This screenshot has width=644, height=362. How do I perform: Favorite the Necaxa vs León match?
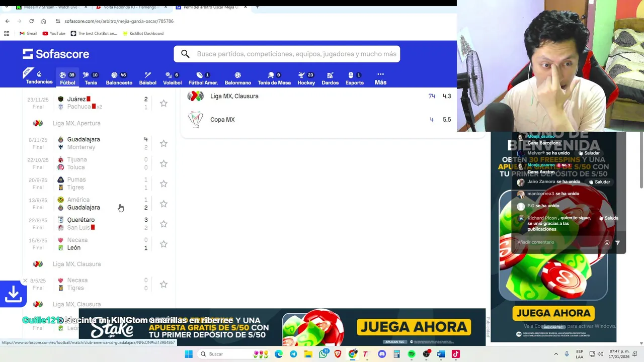click(164, 244)
